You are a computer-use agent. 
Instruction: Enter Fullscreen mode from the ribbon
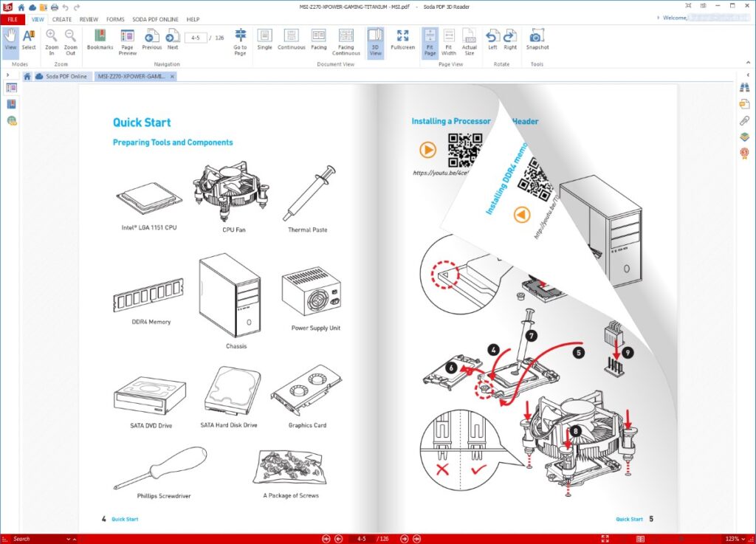[x=402, y=40]
